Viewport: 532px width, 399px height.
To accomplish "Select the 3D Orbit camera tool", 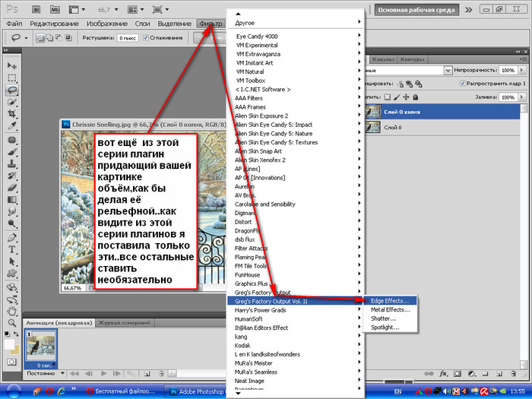I will pyautogui.click(x=12, y=299).
